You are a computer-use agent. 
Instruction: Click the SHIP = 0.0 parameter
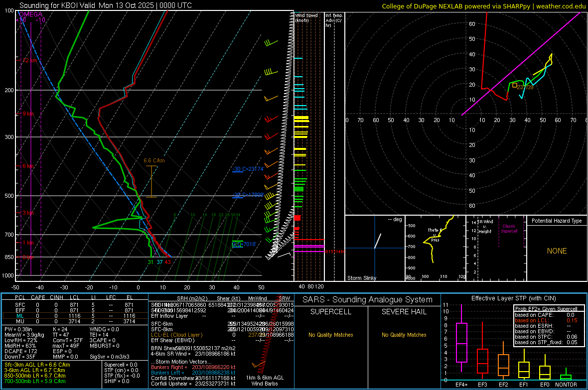pyautogui.click(x=117, y=381)
